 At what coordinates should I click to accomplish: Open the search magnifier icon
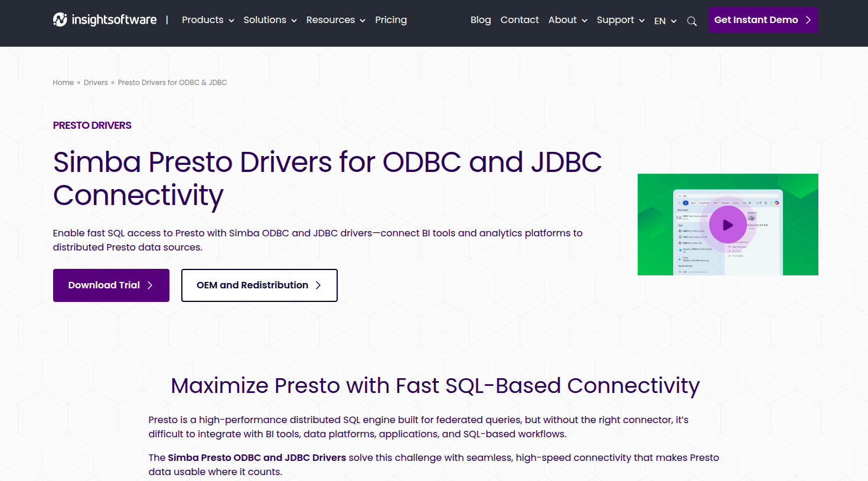(692, 21)
